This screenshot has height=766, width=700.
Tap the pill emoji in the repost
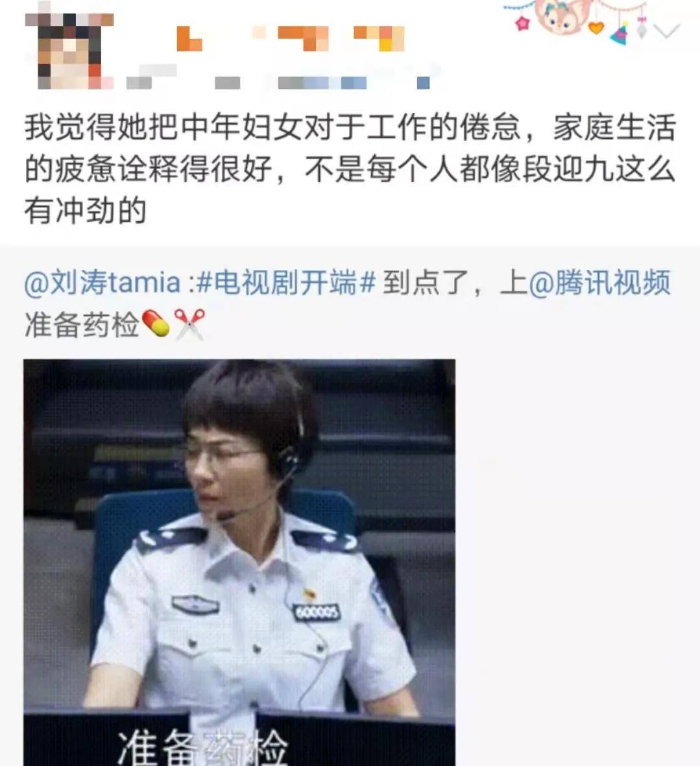coord(155,324)
